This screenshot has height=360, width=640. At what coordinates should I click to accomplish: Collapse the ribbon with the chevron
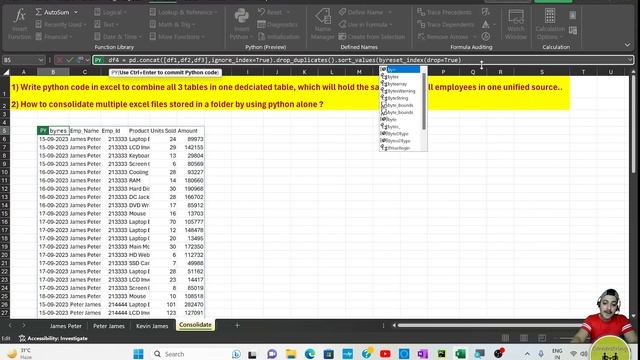pos(627,45)
